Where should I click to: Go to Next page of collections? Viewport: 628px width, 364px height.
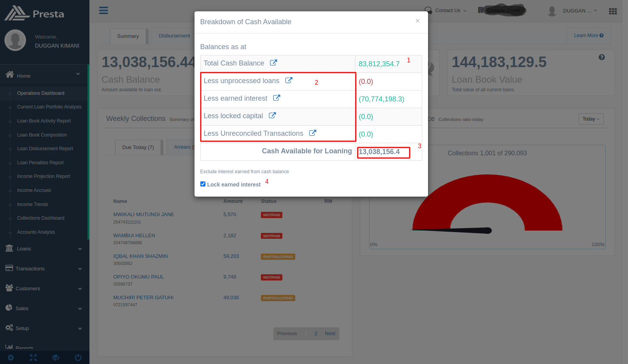pos(330,334)
